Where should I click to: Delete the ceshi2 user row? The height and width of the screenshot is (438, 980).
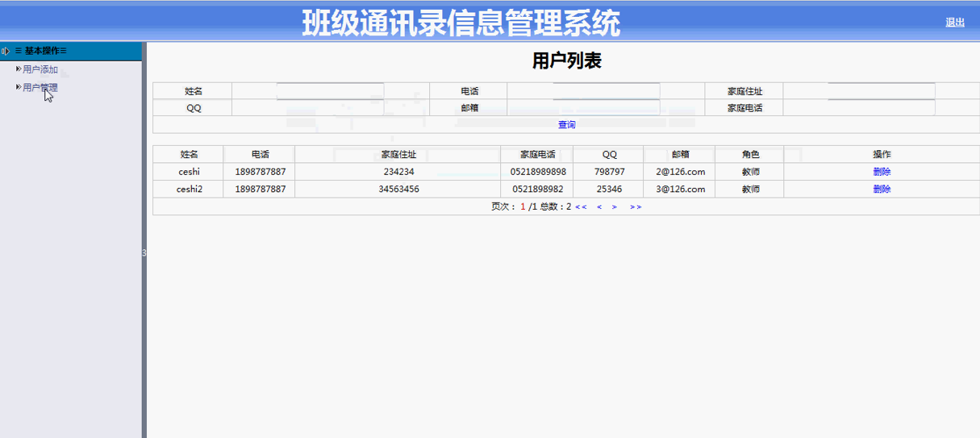coord(882,190)
